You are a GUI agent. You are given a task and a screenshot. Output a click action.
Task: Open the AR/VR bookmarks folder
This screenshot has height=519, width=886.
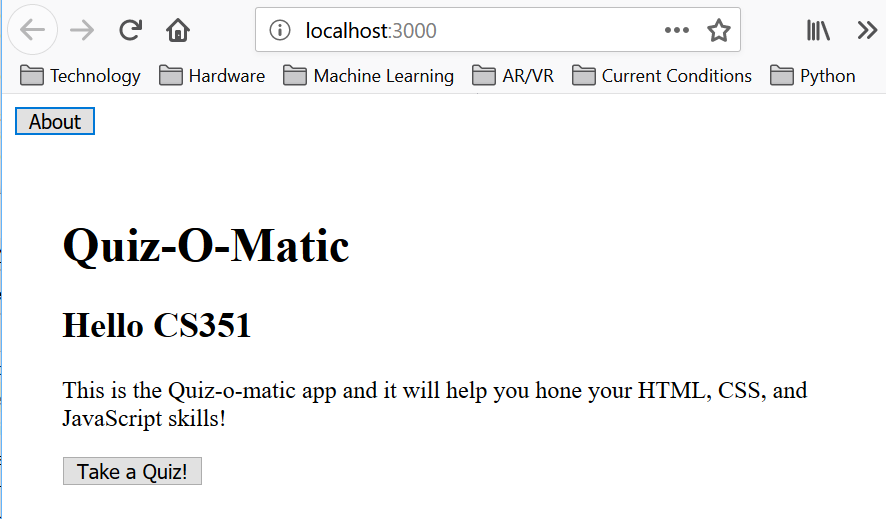coord(514,76)
